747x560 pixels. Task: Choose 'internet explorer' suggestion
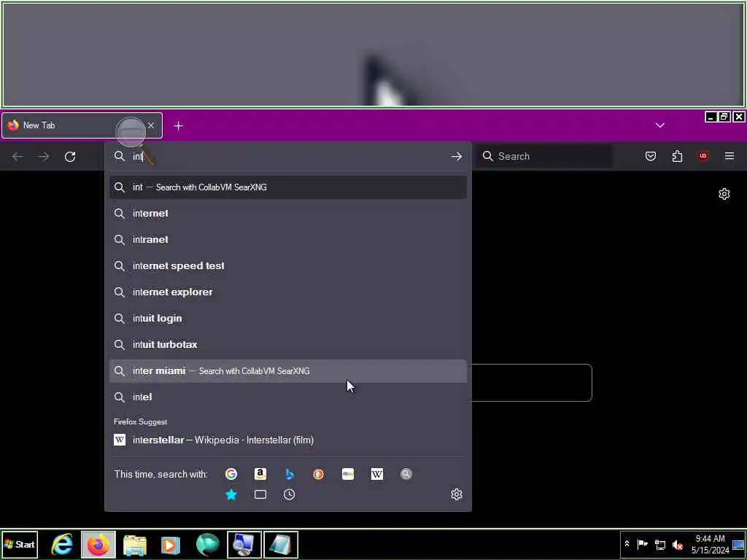point(288,292)
